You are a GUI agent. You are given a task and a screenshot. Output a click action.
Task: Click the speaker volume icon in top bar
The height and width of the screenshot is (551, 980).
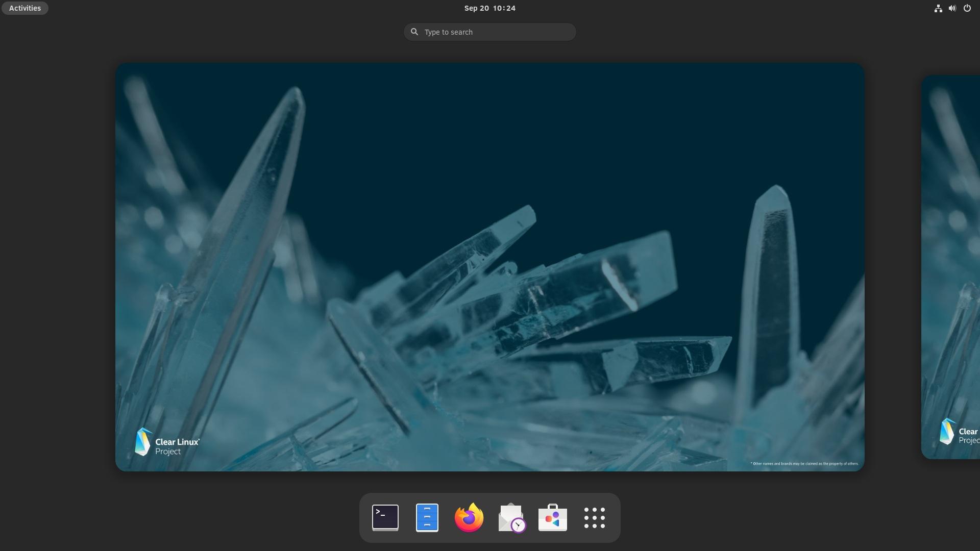[x=952, y=8]
